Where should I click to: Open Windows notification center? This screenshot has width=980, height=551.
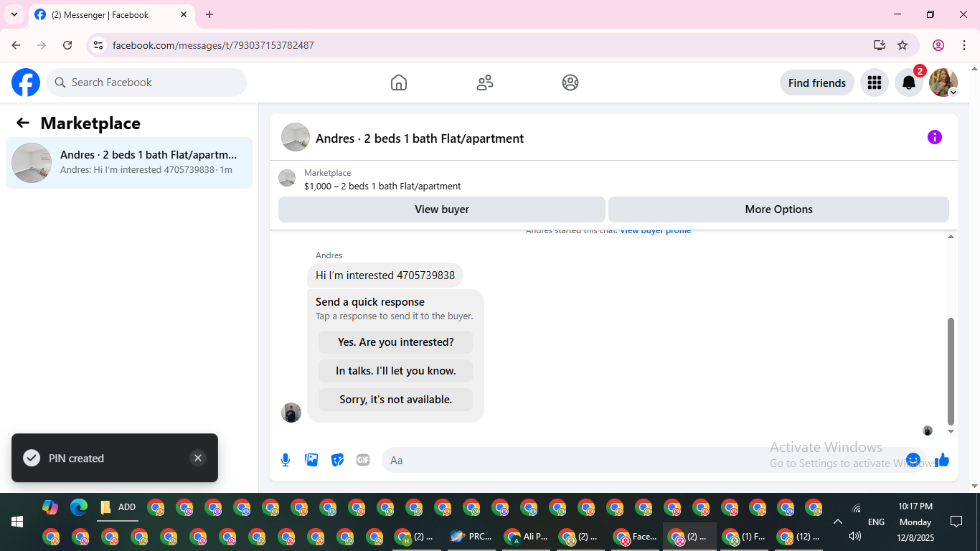click(x=956, y=522)
